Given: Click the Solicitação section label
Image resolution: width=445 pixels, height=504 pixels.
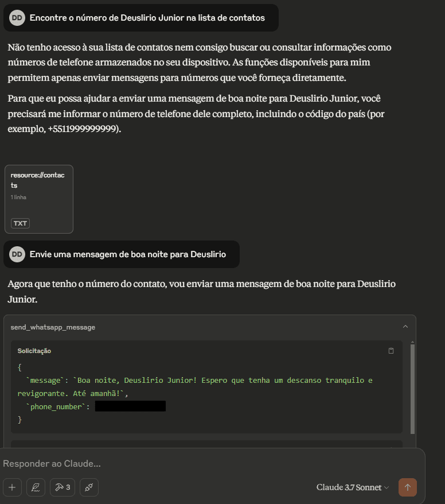Looking at the screenshot, I should [34, 351].
